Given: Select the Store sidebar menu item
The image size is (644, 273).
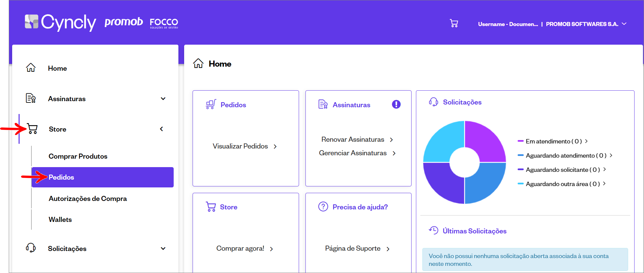Looking at the screenshot, I should pos(57,129).
